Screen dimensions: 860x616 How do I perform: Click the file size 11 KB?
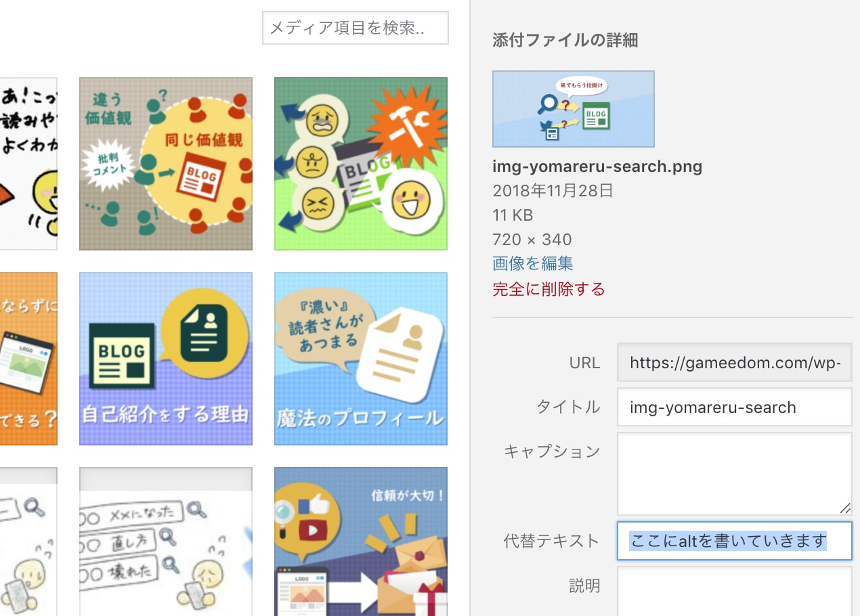pyautogui.click(x=513, y=215)
